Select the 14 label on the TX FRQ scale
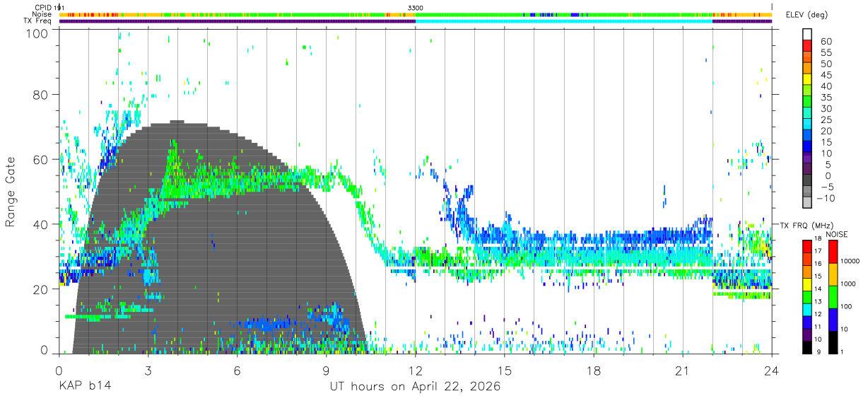 coord(818,289)
